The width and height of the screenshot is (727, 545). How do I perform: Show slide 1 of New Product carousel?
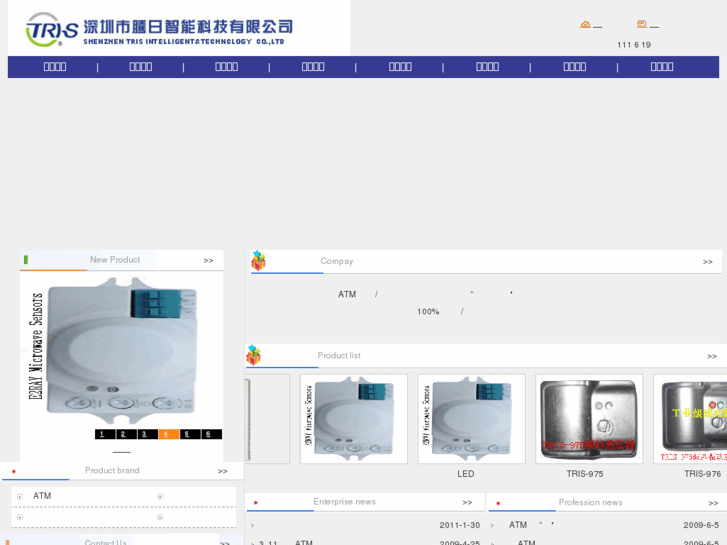105,434
